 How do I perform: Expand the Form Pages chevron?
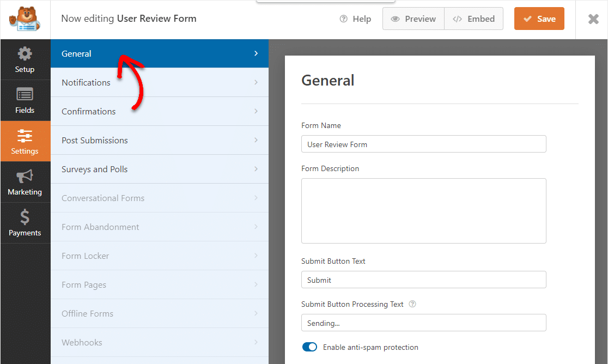pos(256,284)
